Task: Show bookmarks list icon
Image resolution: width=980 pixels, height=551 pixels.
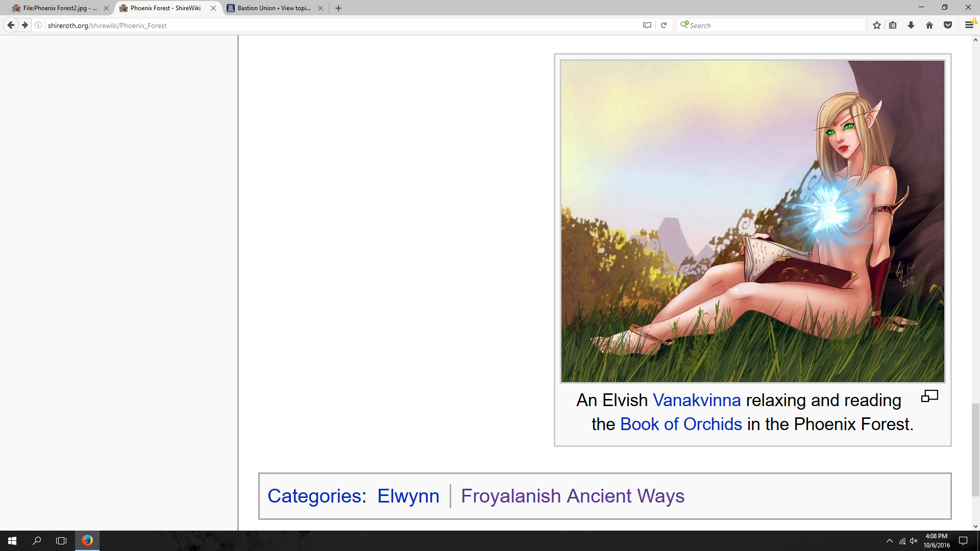Action: pos(893,25)
